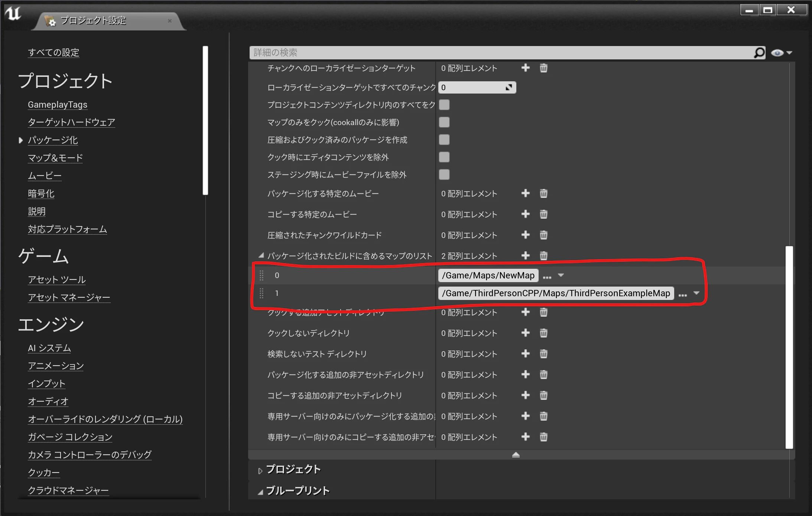
Task: Collapse the ブループリント section
Action: [260, 492]
